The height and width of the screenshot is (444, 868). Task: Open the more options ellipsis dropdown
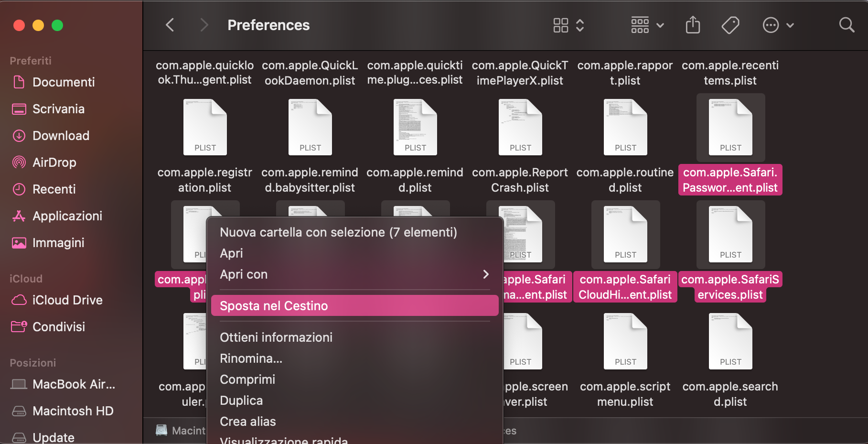[778, 25]
